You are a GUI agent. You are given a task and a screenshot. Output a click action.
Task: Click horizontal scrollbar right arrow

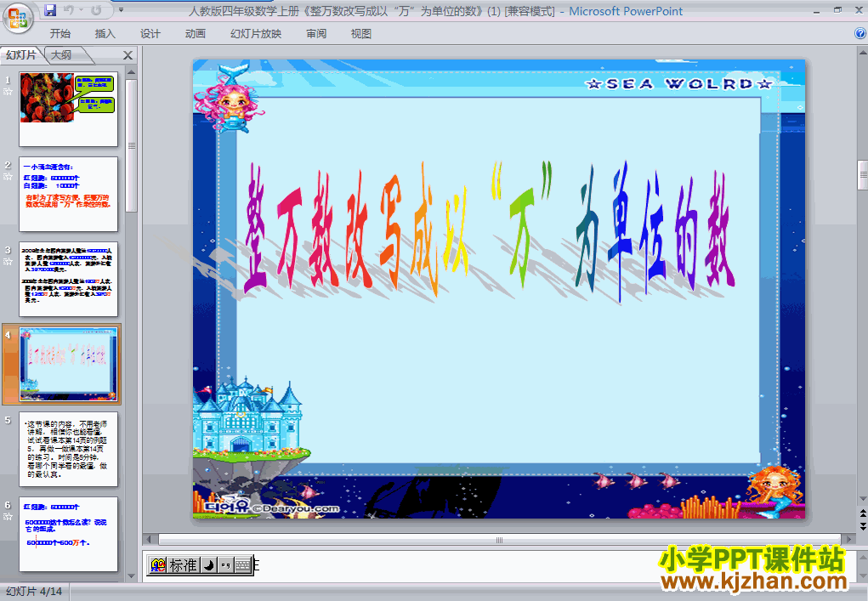848,539
